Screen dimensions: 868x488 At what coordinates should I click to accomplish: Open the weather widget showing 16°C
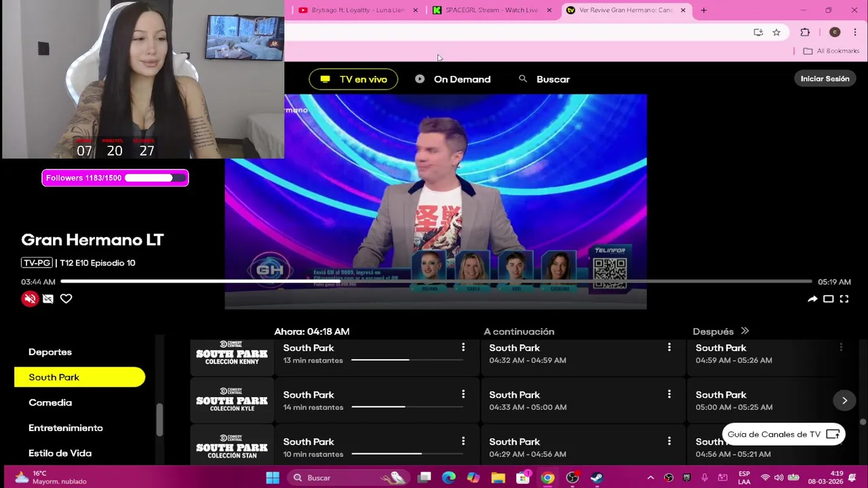pos(51,478)
